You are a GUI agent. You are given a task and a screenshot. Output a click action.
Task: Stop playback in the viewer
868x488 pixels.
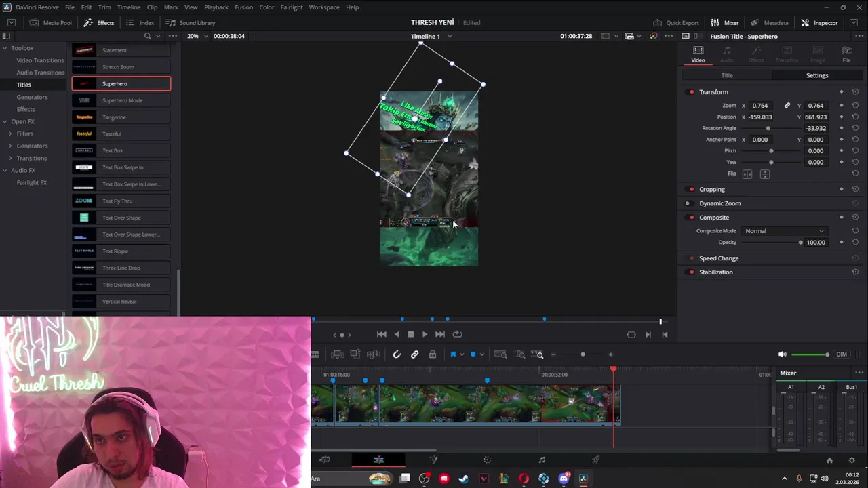click(x=410, y=334)
